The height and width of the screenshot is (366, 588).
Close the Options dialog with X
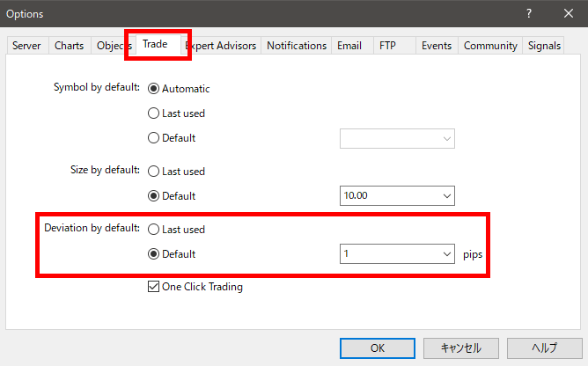[x=569, y=13]
